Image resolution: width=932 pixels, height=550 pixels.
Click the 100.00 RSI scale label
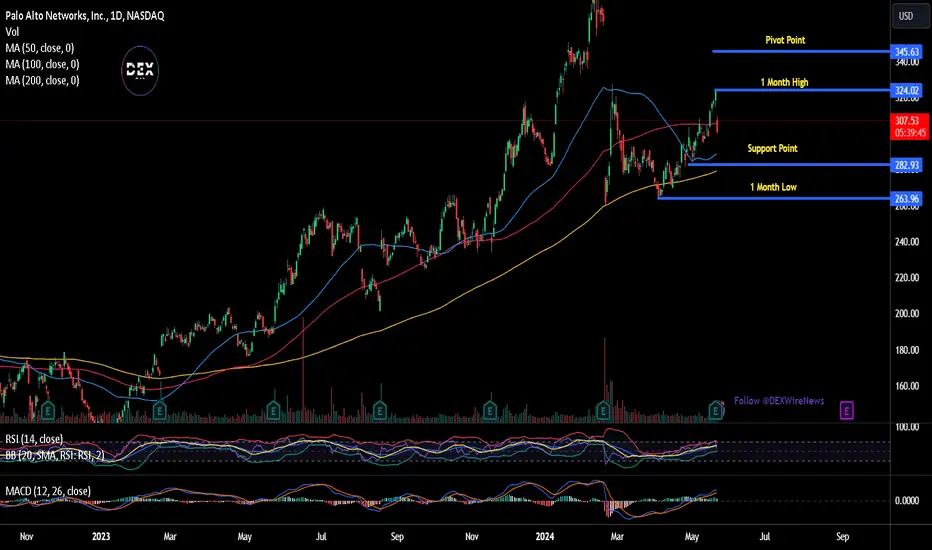point(906,427)
